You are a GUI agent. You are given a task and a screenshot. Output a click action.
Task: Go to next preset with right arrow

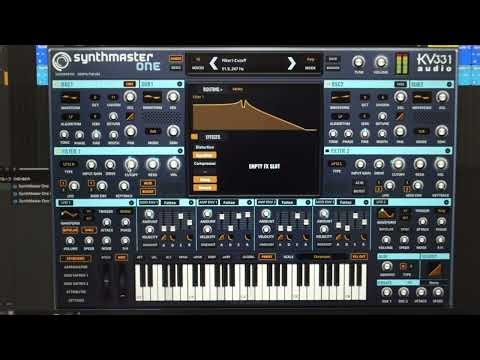tap(291, 63)
